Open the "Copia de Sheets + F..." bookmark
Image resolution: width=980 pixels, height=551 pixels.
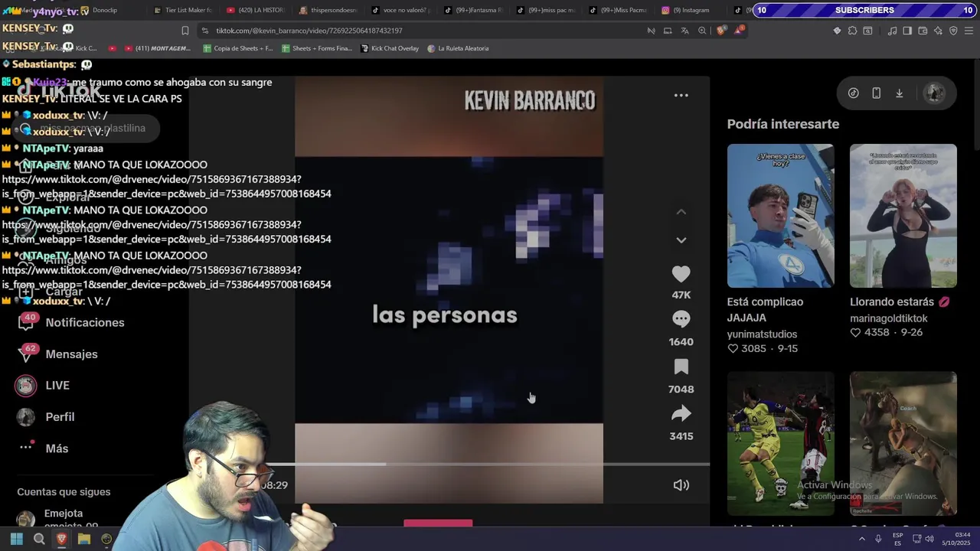pos(238,48)
